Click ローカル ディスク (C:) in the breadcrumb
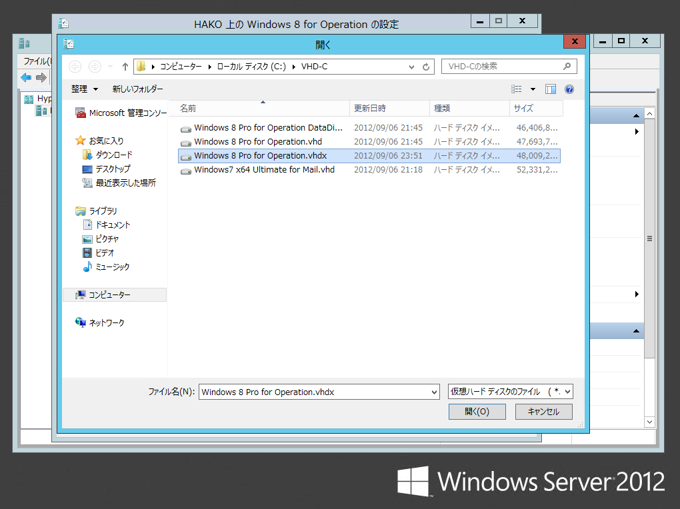Viewport: 680px width, 509px height. 251,67
